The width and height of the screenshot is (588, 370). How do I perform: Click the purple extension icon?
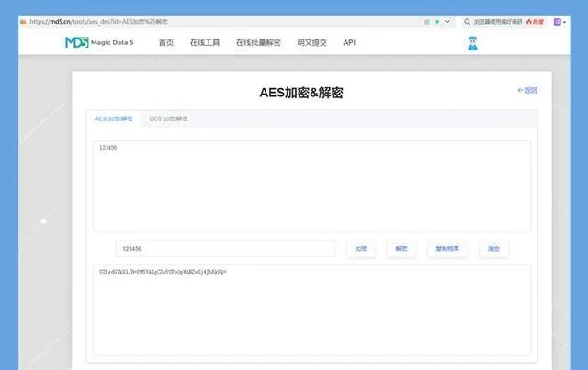(x=558, y=22)
